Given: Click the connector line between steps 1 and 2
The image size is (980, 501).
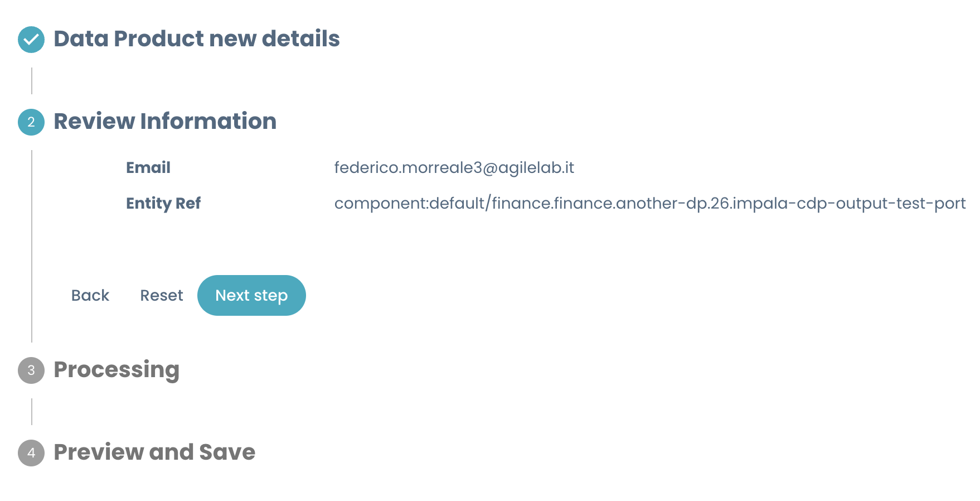Looking at the screenshot, I should 32,81.
